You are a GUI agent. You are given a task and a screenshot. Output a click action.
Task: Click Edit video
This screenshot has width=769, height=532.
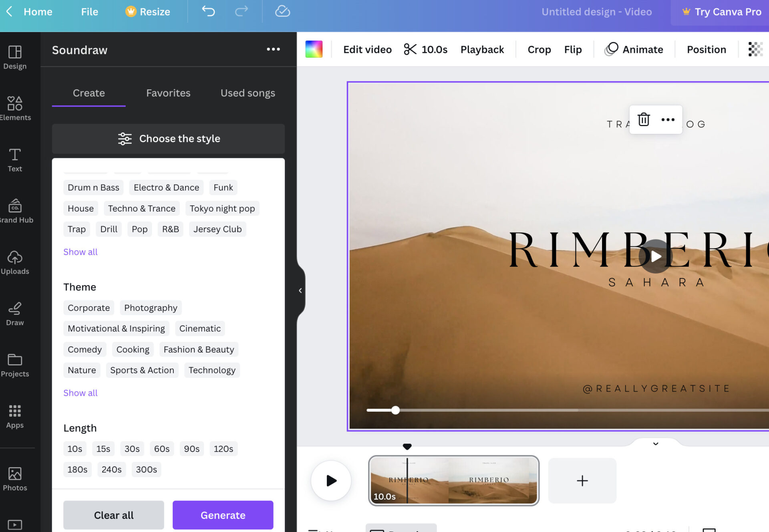[x=367, y=49]
